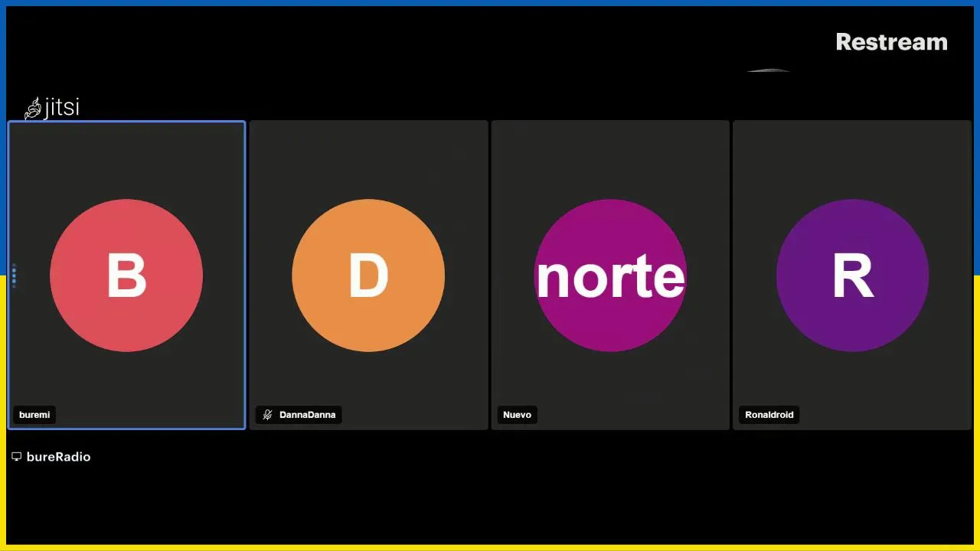Open the connection indicator dots on buremi's tile
This screenshot has width=980, height=551.
click(14, 276)
